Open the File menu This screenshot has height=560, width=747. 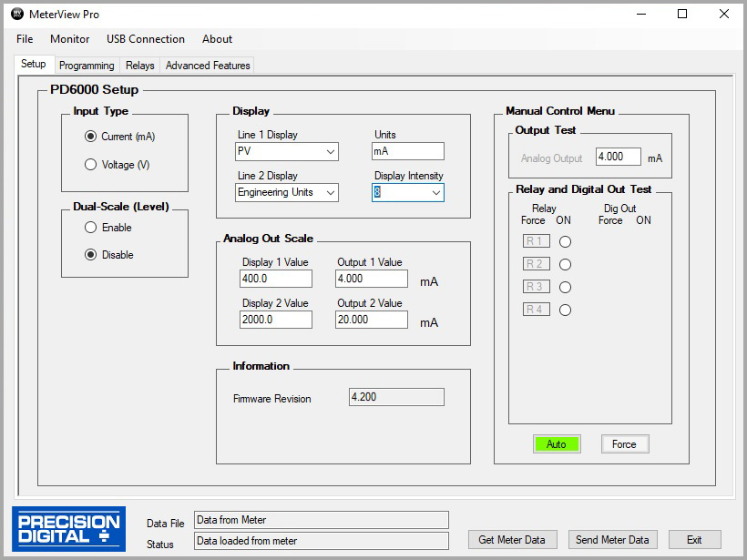[x=25, y=39]
